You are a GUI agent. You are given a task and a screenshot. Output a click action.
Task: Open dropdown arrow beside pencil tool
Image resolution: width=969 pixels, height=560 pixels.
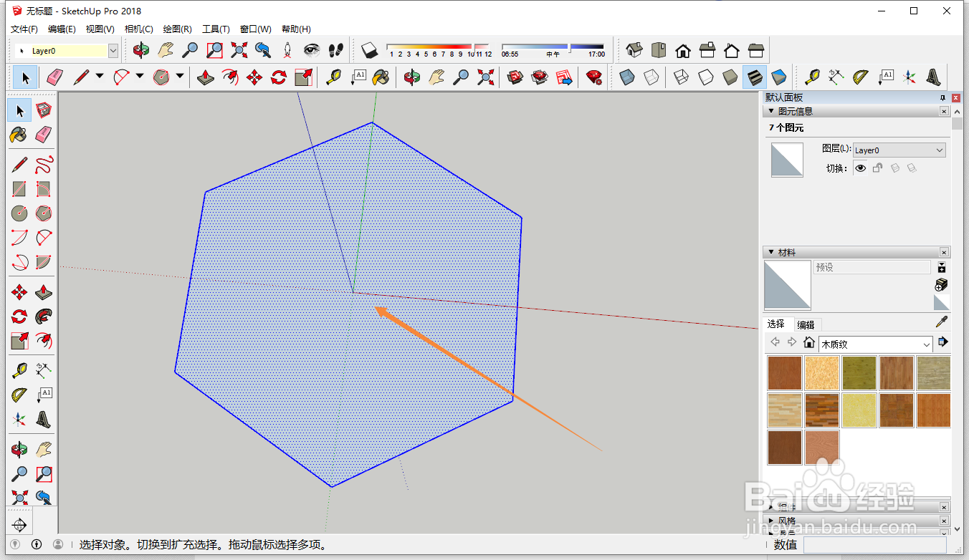click(x=99, y=77)
